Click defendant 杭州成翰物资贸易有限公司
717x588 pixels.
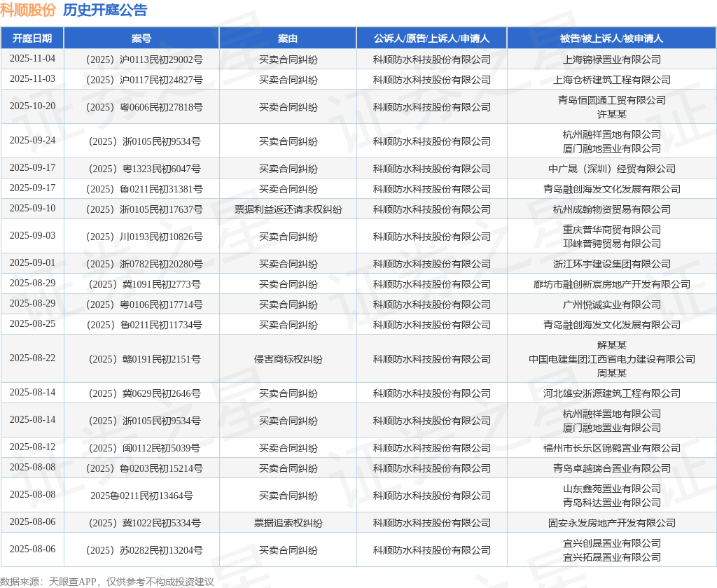[612, 209]
